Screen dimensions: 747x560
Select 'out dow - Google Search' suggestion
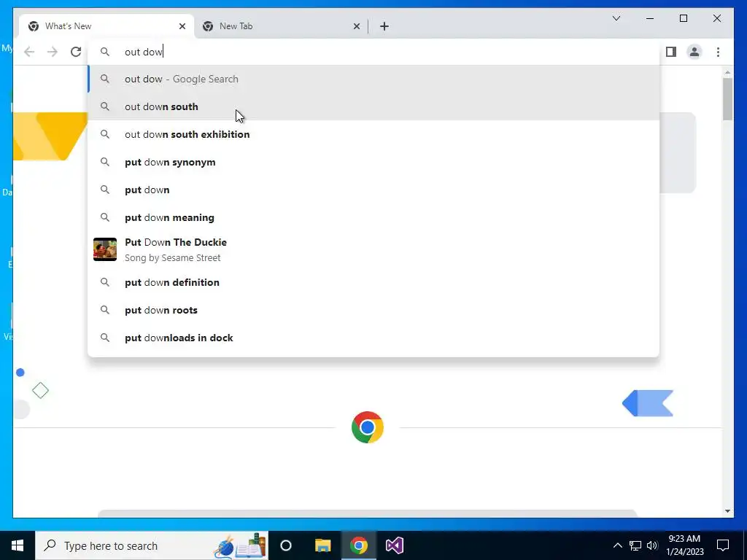tap(374, 79)
